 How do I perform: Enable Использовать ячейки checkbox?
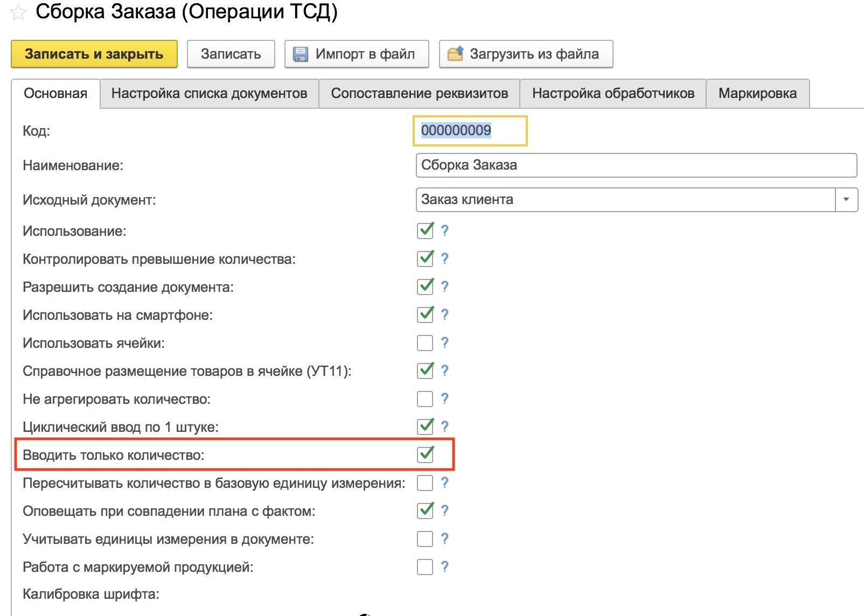(x=426, y=342)
